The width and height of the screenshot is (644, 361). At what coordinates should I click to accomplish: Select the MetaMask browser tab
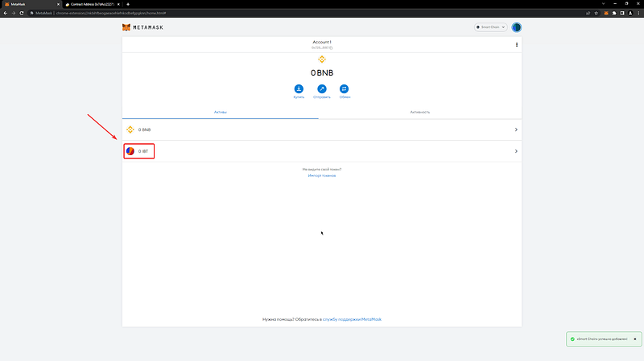pos(30,4)
